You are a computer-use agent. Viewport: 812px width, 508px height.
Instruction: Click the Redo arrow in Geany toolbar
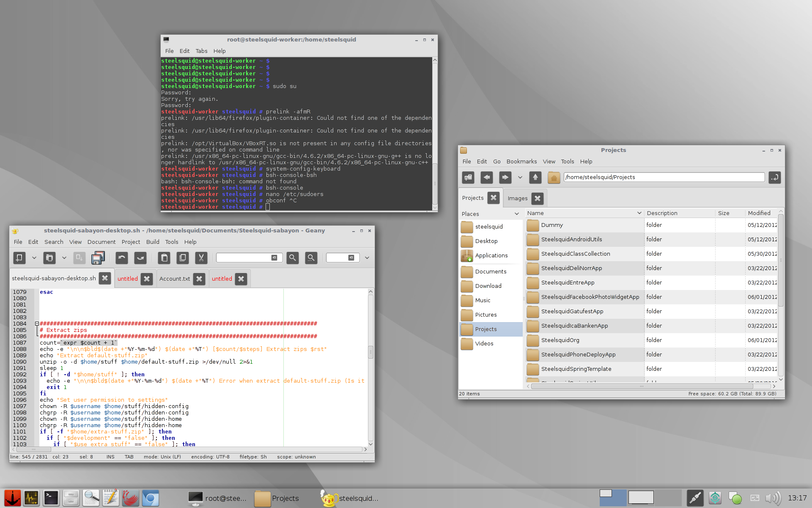(140, 257)
